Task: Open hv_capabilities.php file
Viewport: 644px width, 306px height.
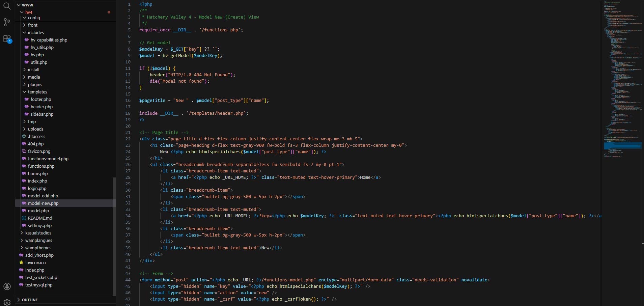Action: 49,40
